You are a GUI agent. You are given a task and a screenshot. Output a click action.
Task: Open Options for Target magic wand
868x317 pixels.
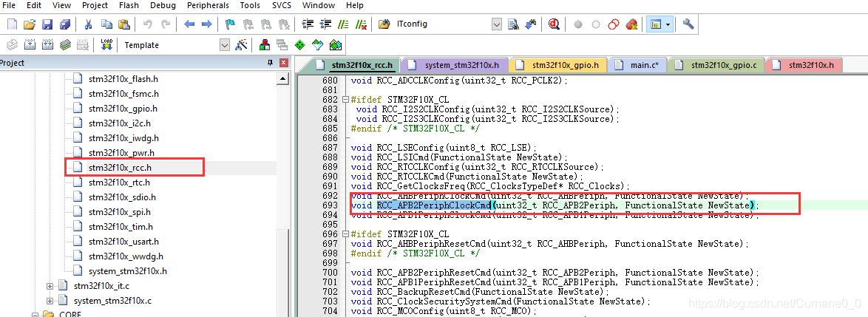(241, 45)
